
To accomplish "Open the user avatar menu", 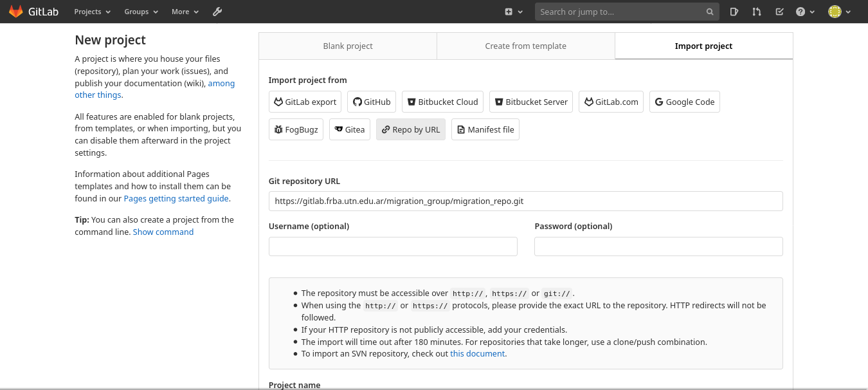I will pos(839,12).
